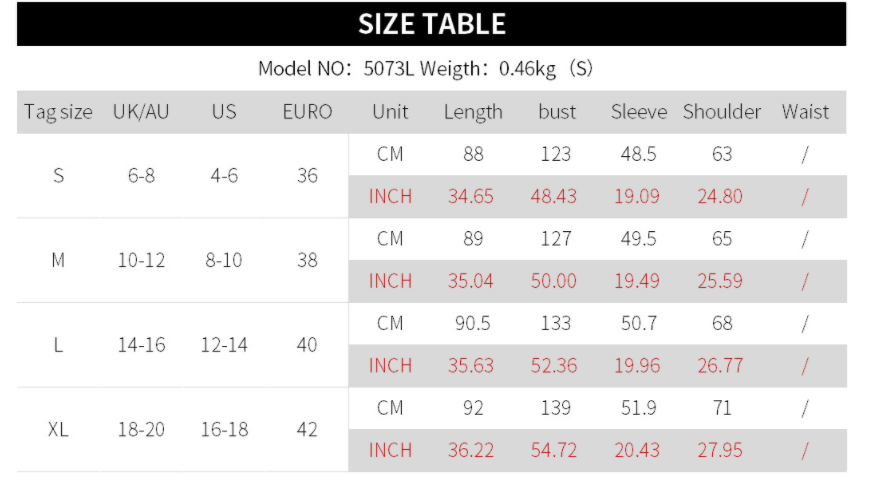Click the 90.5 length CM value
This screenshot has width=885, height=478.
coord(473,324)
